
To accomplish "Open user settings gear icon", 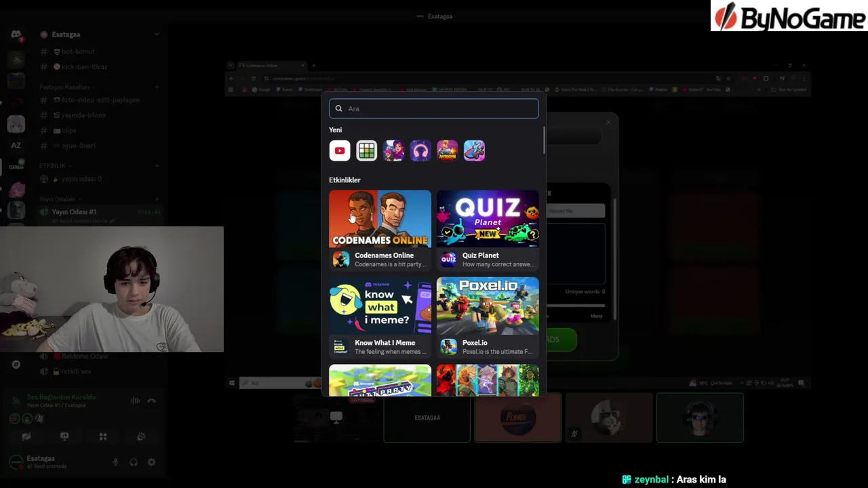I will tap(151, 462).
